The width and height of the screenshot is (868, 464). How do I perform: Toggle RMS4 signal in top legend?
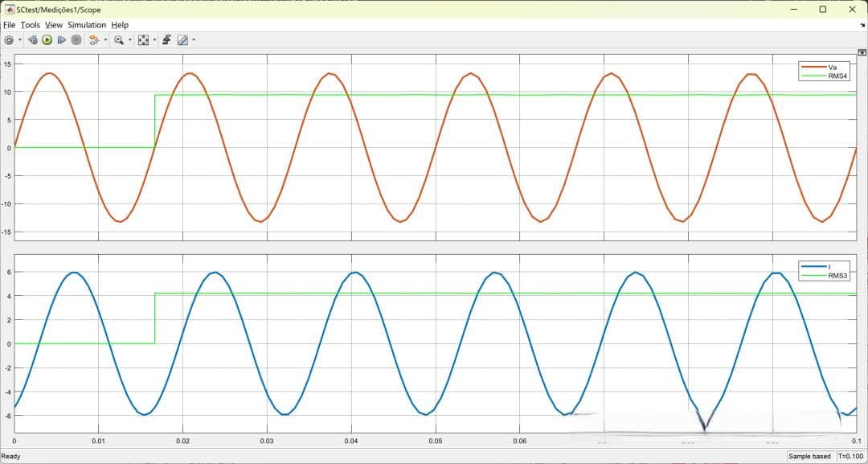pos(823,76)
